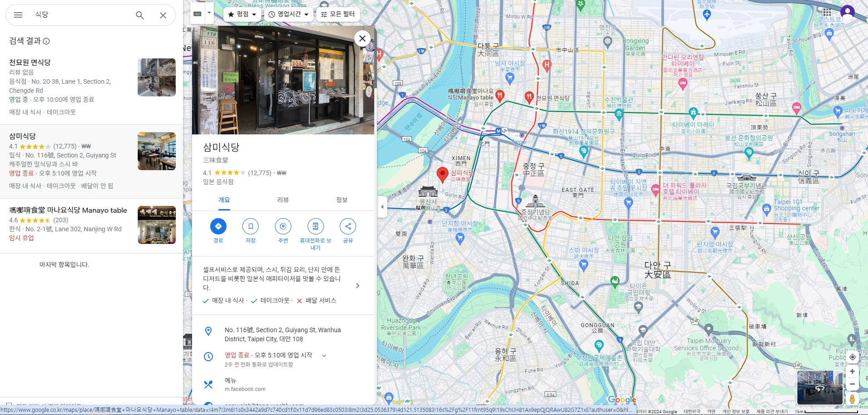
Task: Expand the keyboard input tool arrow
Action: (x=209, y=14)
